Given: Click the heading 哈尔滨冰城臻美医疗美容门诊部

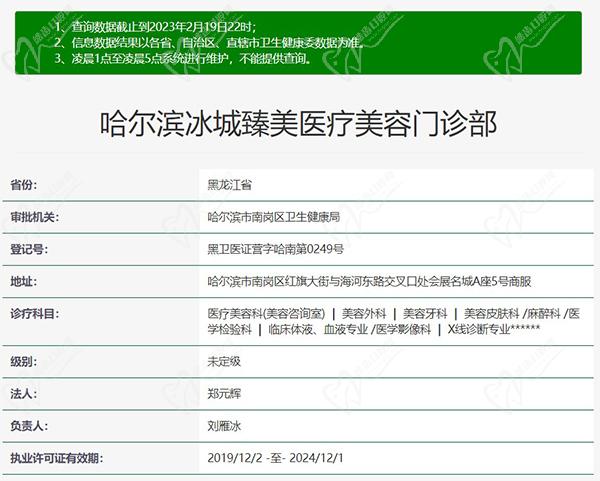Looking at the screenshot, I should tap(298, 124).
